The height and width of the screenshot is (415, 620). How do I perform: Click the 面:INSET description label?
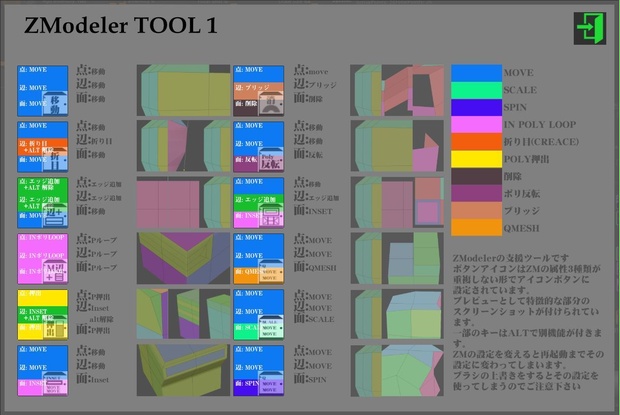(313, 210)
